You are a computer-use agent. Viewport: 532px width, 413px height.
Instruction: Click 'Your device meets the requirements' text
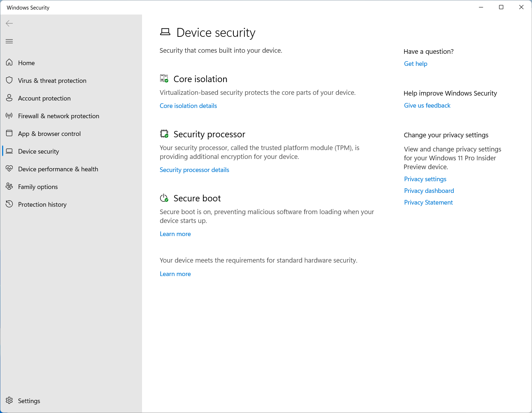tap(259, 260)
